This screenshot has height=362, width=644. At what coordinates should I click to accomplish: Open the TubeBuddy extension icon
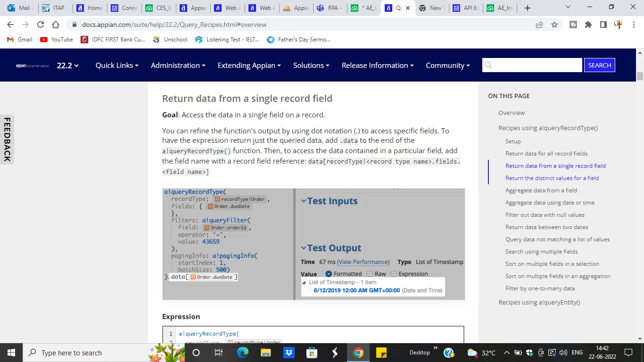pos(573,25)
